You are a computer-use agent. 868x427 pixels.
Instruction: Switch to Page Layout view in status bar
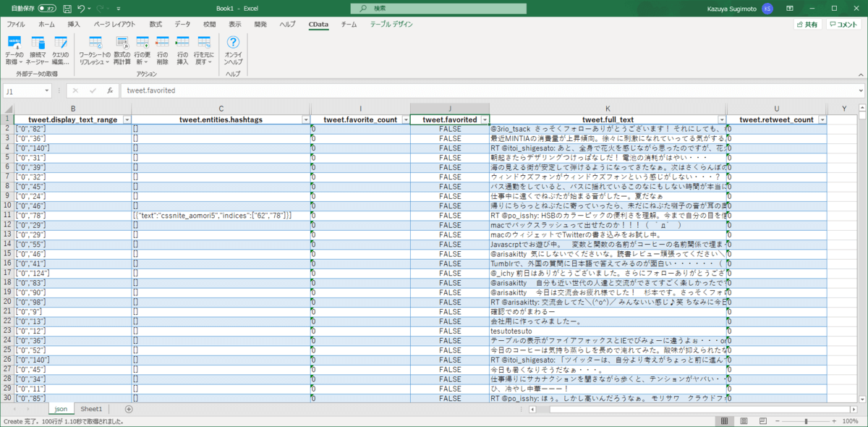(743, 421)
